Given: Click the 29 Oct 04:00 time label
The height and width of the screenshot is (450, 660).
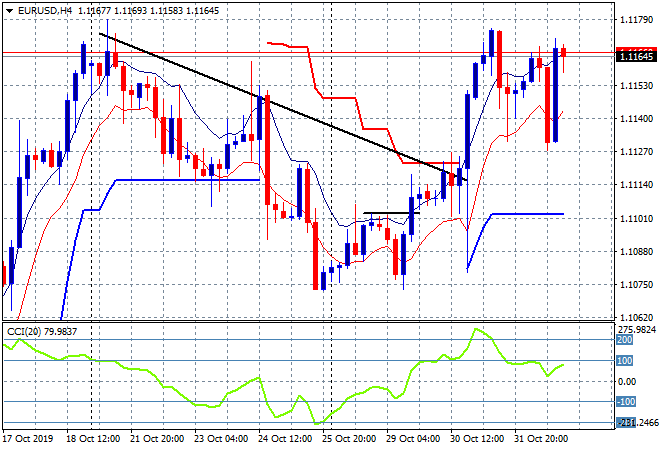Looking at the screenshot, I should click(x=413, y=439).
